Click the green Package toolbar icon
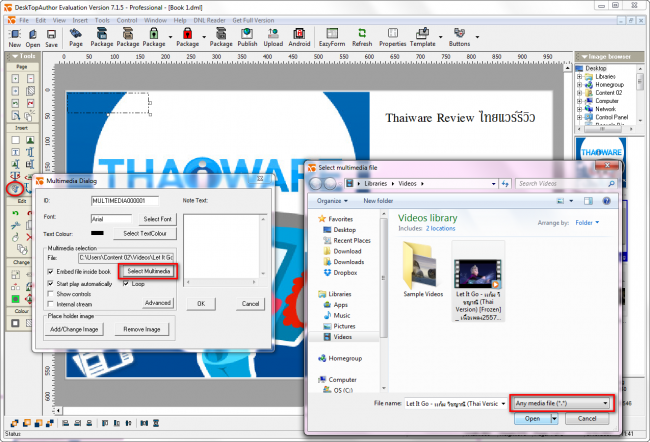Viewport: 650px width, 442px height. click(154, 37)
